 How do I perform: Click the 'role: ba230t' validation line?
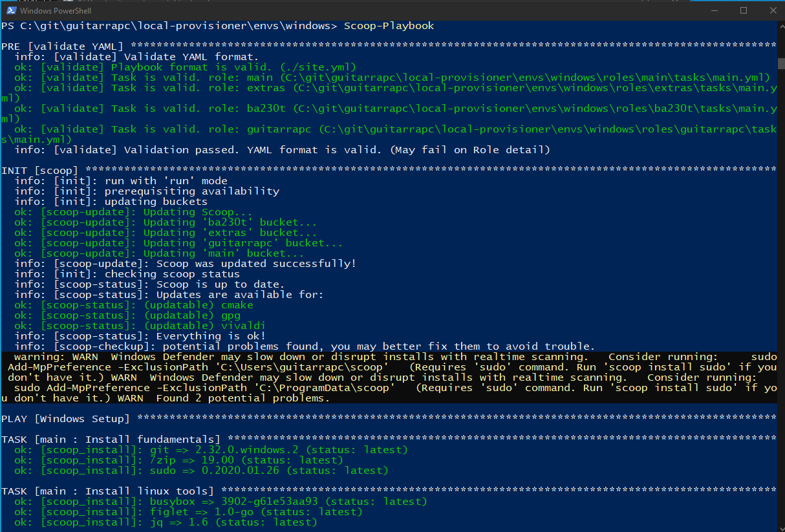389,114
